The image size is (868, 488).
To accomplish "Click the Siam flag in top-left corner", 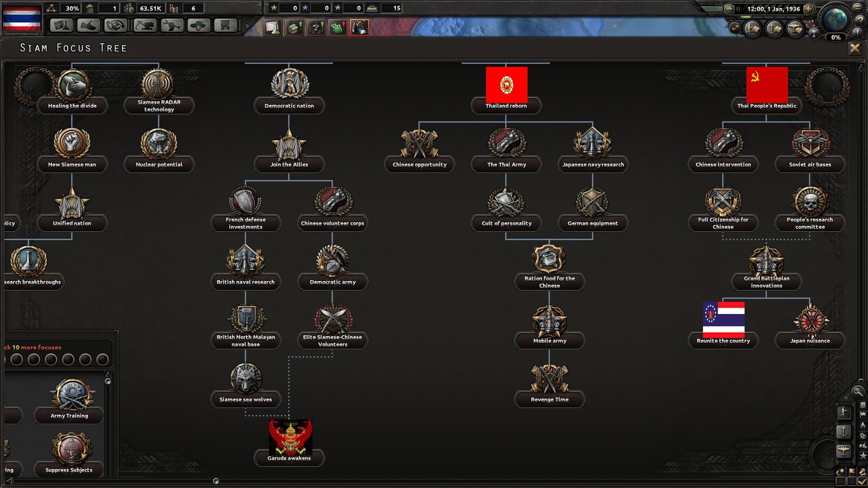I will 22,18.
